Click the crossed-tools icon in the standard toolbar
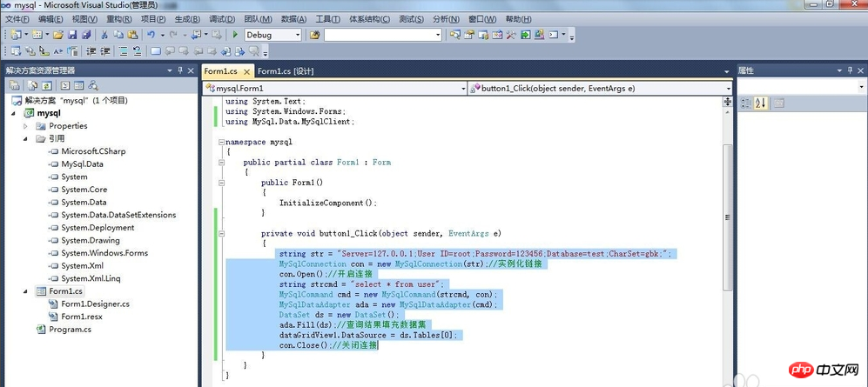This screenshot has height=387, width=868. (x=510, y=35)
